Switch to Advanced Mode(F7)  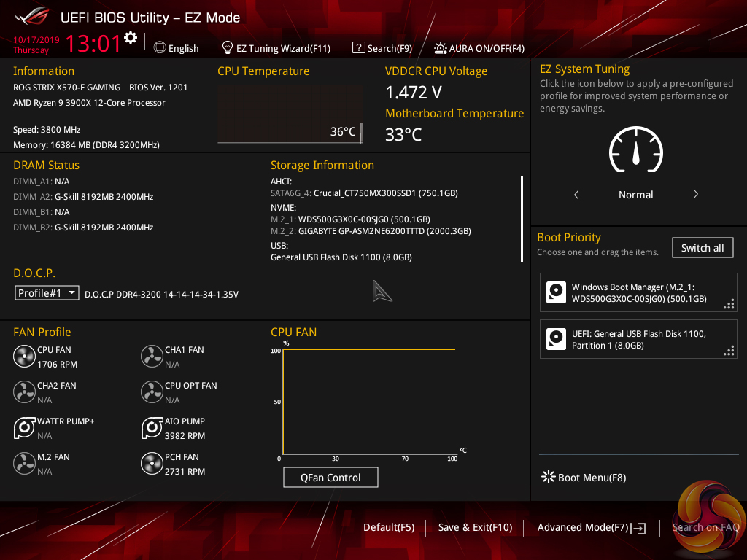(591, 528)
